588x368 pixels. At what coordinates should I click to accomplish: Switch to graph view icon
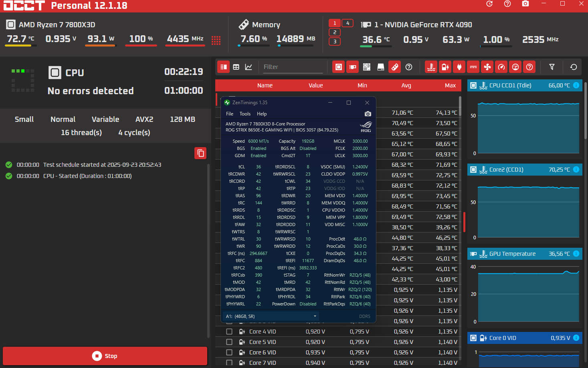pyautogui.click(x=249, y=67)
